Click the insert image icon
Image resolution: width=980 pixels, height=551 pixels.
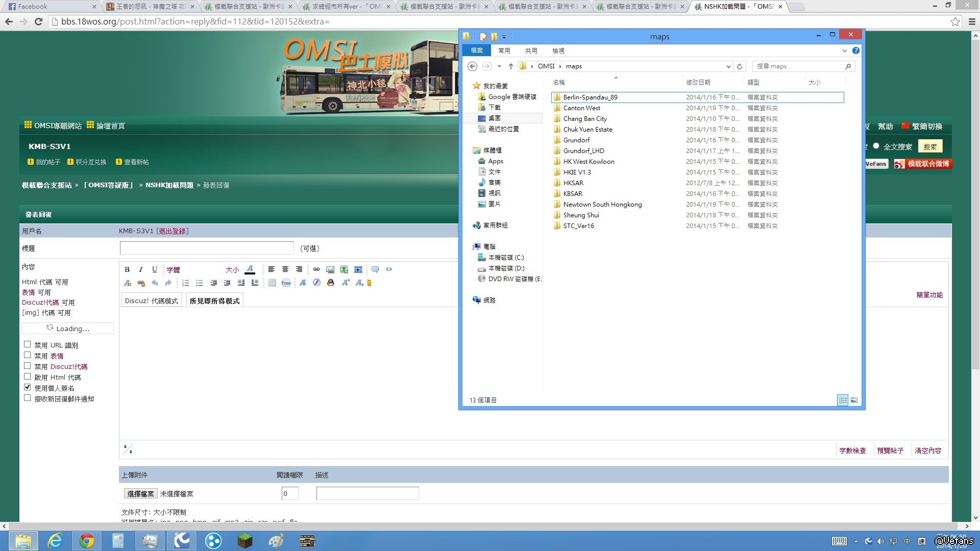click(x=344, y=269)
